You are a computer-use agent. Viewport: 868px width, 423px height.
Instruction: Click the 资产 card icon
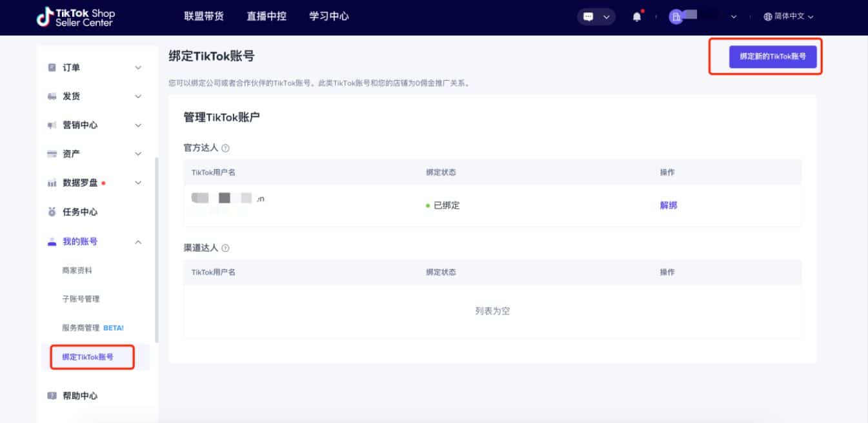click(52, 154)
